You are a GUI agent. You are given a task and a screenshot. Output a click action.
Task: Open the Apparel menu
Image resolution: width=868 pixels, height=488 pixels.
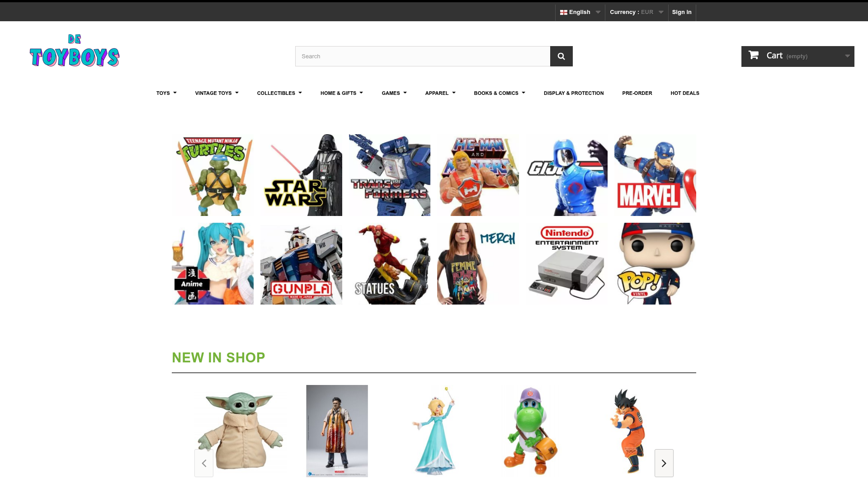(440, 93)
